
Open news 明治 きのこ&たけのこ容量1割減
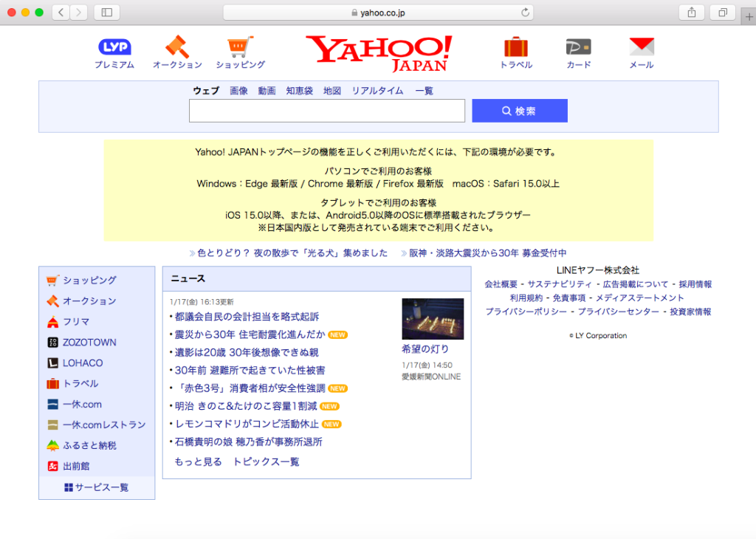click(246, 406)
